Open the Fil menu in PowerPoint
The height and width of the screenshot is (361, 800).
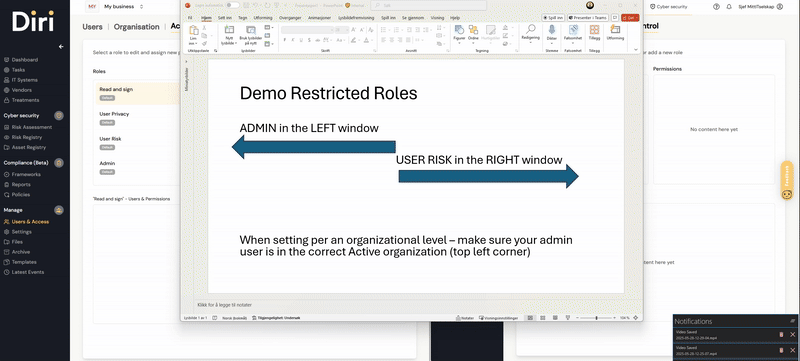tap(190, 17)
